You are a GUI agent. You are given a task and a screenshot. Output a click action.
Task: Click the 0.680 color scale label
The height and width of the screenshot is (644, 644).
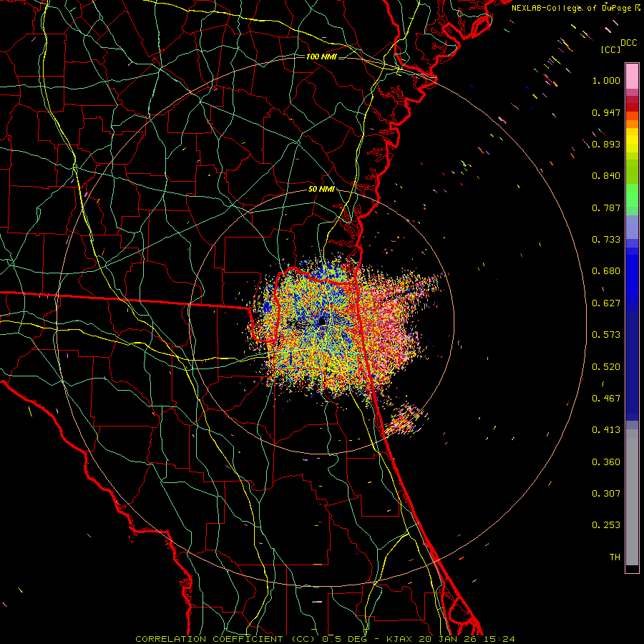tap(606, 271)
